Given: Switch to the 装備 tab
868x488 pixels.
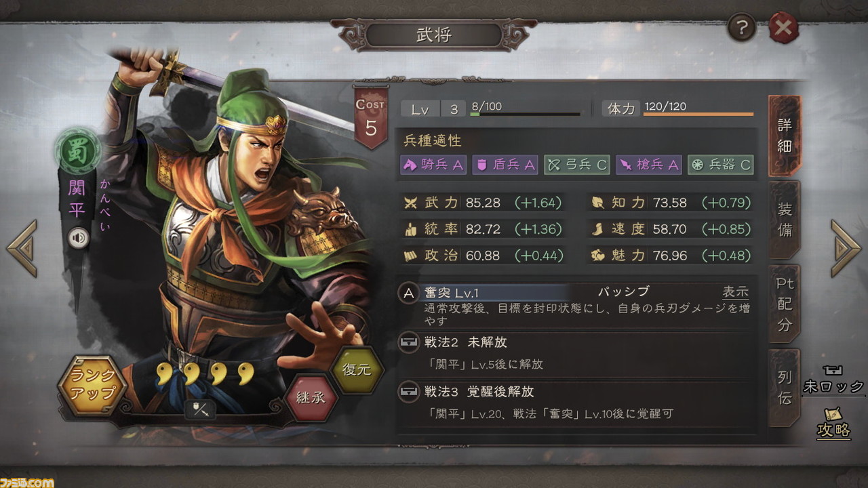Looking at the screenshot, I should click(x=785, y=220).
